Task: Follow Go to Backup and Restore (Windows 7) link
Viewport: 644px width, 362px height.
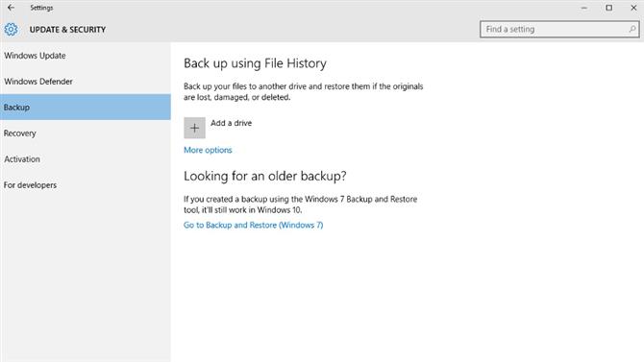Action: pos(254,226)
